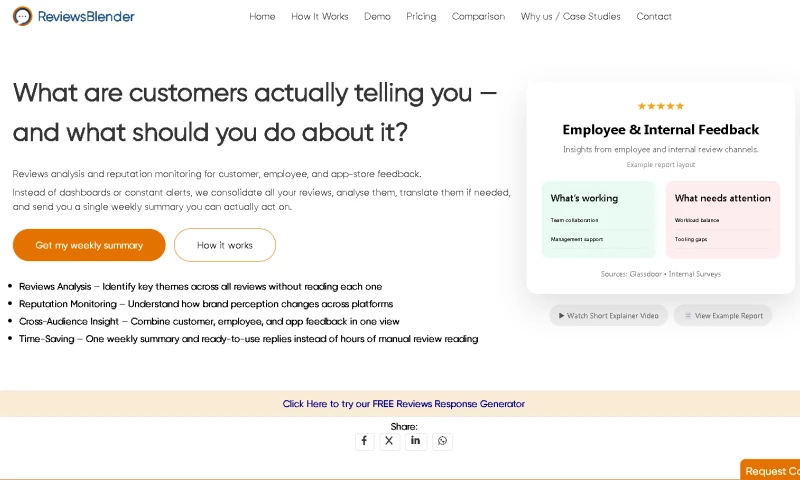
Task: Share the page on LinkedIn
Action: coord(416,441)
